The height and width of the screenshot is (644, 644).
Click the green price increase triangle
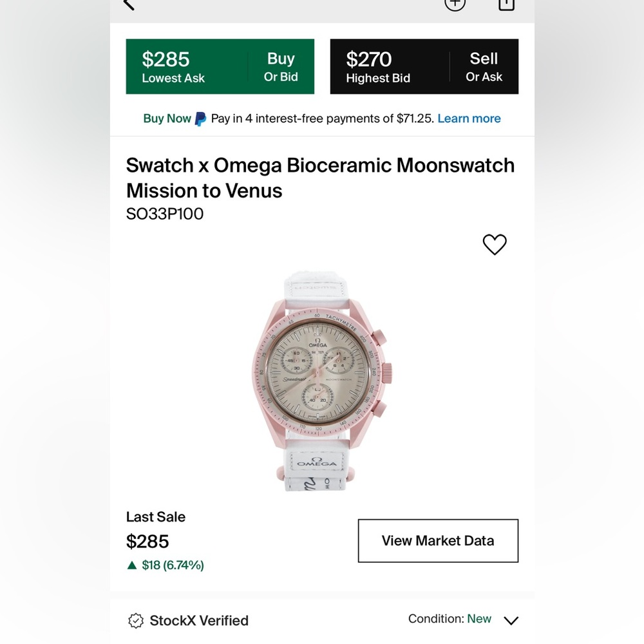point(131,565)
